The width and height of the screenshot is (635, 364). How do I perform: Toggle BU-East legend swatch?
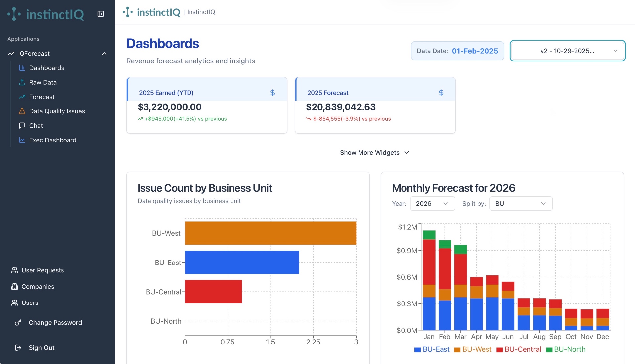click(417, 350)
